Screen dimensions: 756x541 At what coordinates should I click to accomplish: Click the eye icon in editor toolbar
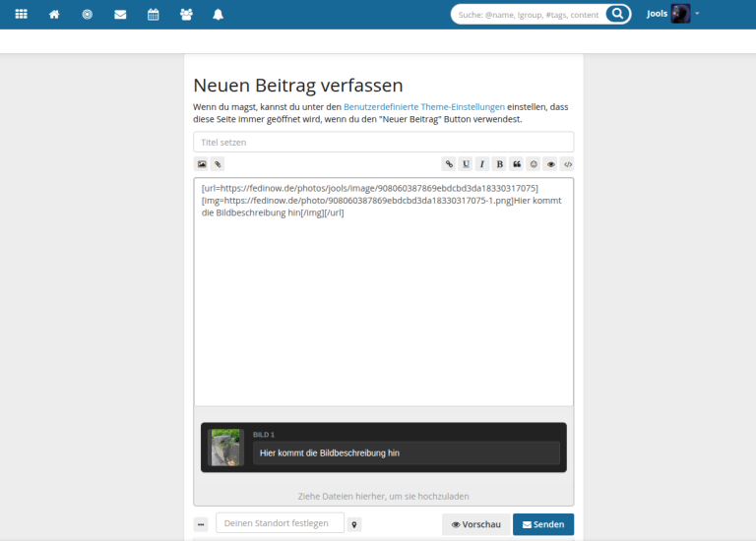(550, 164)
